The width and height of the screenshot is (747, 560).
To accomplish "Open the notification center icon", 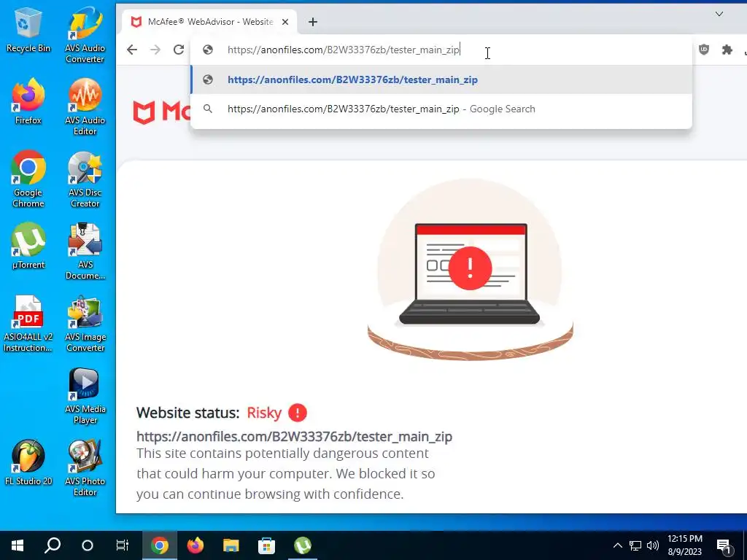I will point(723,545).
